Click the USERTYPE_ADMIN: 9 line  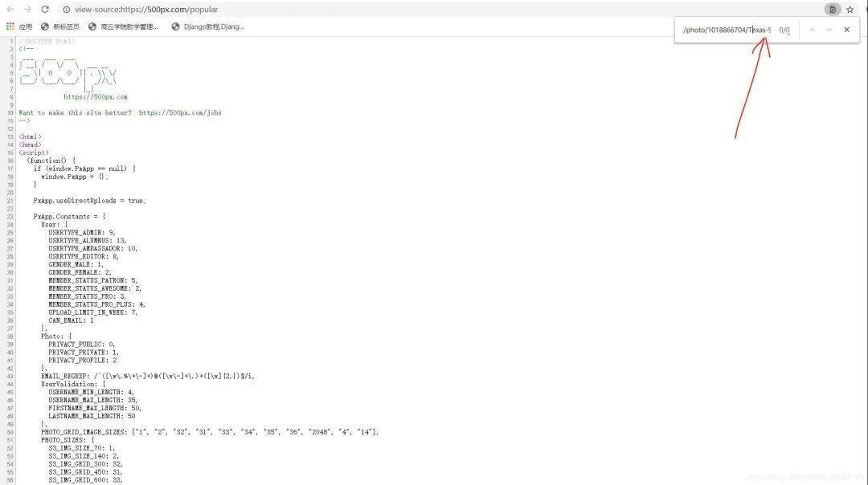click(81, 233)
